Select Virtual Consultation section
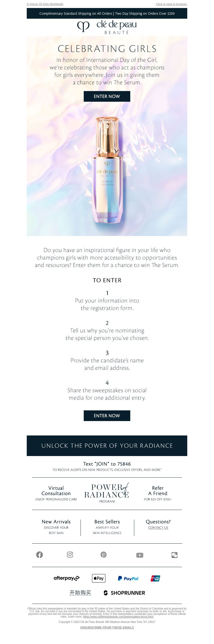Viewport: 214px width, 644px height. (56, 493)
